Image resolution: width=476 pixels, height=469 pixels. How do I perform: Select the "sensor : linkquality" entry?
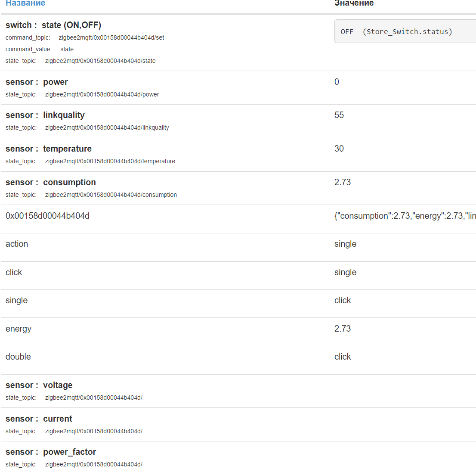[45, 115]
